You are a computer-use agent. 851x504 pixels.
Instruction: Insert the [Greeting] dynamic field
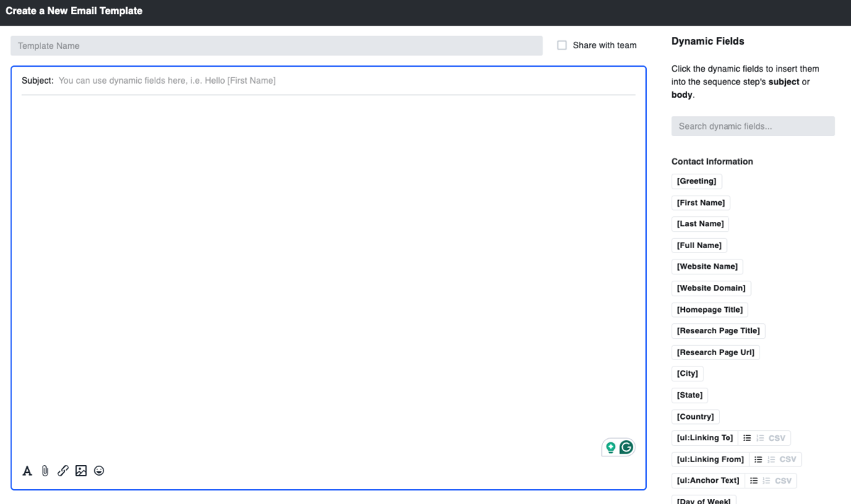point(696,181)
